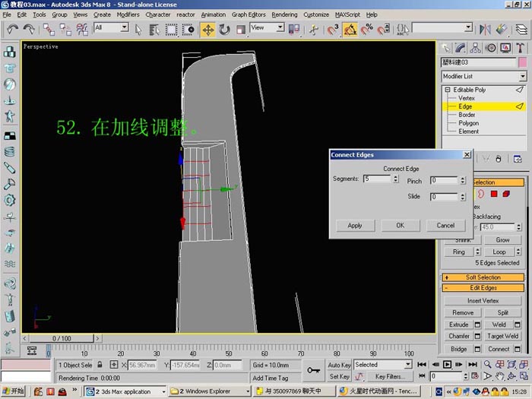Switch to the Utilities panel tab
The width and height of the screenshot is (532, 399).
[x=520, y=48]
